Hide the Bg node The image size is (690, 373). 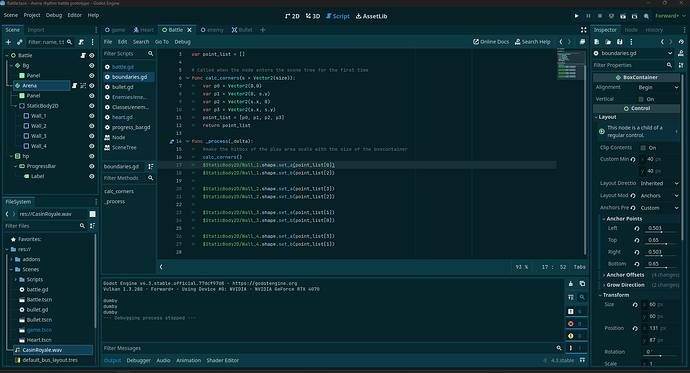point(92,66)
